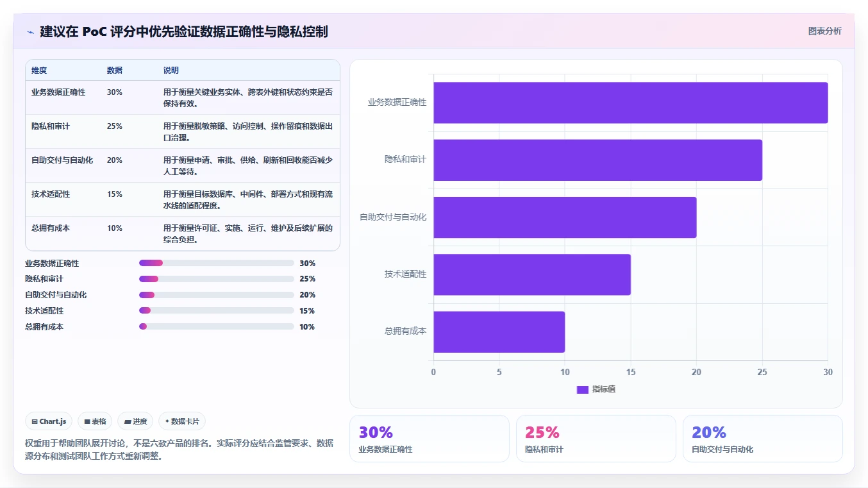The width and height of the screenshot is (868, 488).
Task: Click the 业务数据正确性 progress bar
Action: pos(217,263)
